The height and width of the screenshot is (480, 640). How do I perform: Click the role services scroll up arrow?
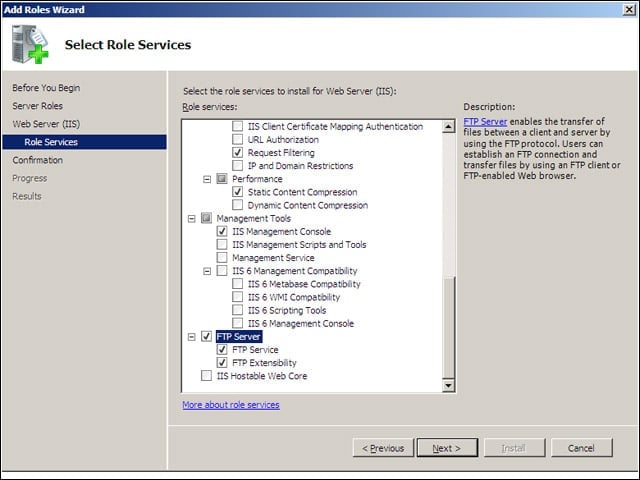pyautogui.click(x=449, y=127)
